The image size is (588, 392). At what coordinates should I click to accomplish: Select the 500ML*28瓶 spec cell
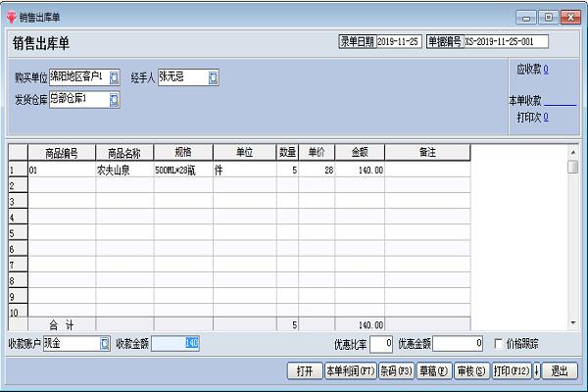pyautogui.click(x=183, y=170)
